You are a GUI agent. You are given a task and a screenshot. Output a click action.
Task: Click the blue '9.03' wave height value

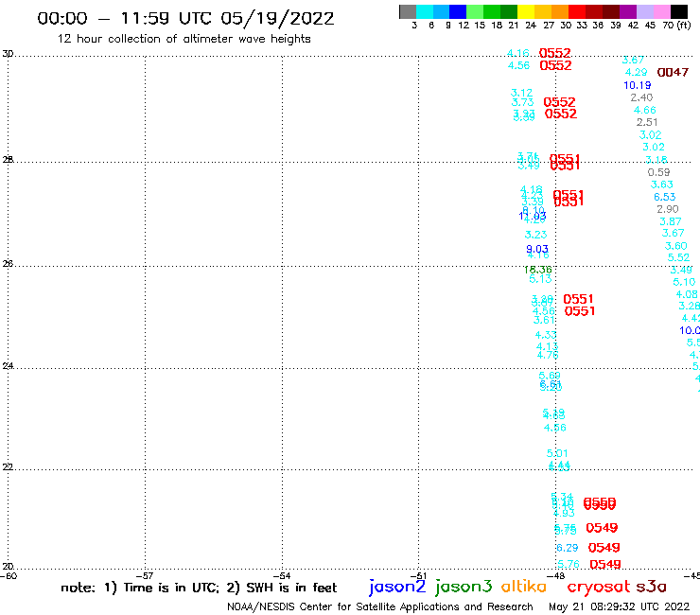pos(537,249)
